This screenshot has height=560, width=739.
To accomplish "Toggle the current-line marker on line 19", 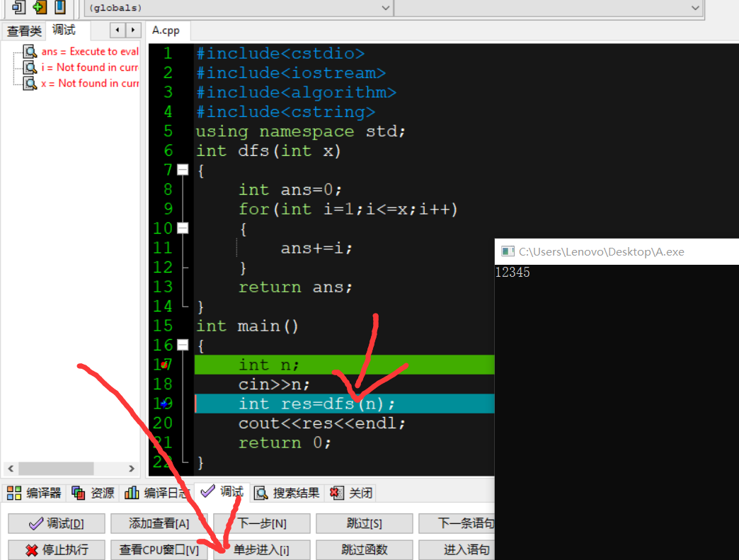I will point(164,404).
